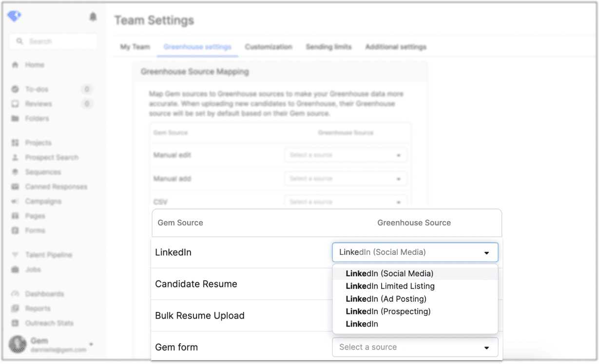This screenshot has width=599, height=364.
Task: Open the Sequences sidebar link
Action: pyautogui.click(x=43, y=172)
